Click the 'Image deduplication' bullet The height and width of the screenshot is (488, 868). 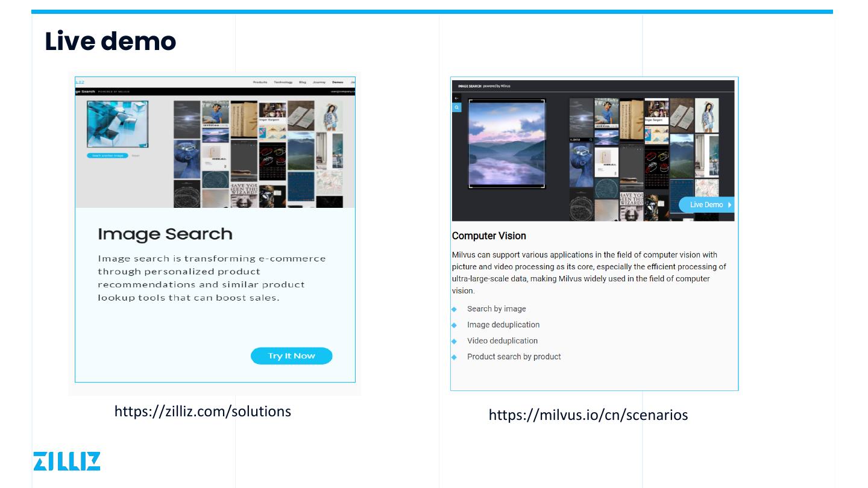pyautogui.click(x=503, y=325)
